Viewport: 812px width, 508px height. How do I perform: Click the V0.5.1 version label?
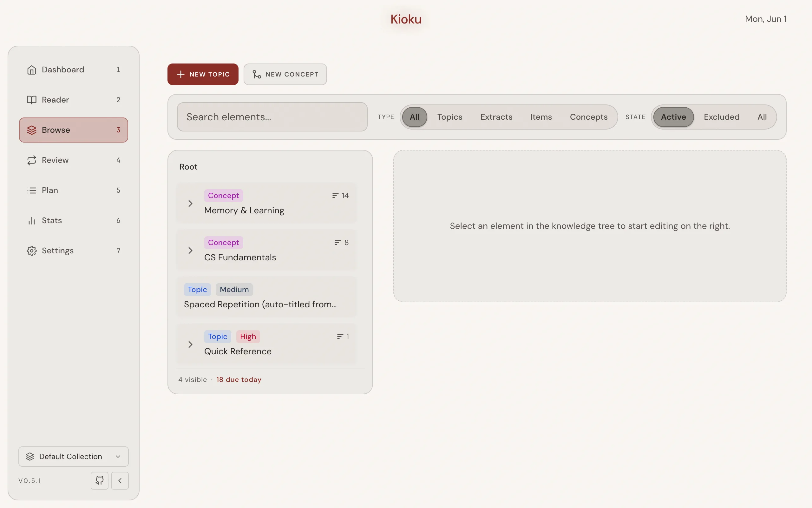[x=30, y=481]
